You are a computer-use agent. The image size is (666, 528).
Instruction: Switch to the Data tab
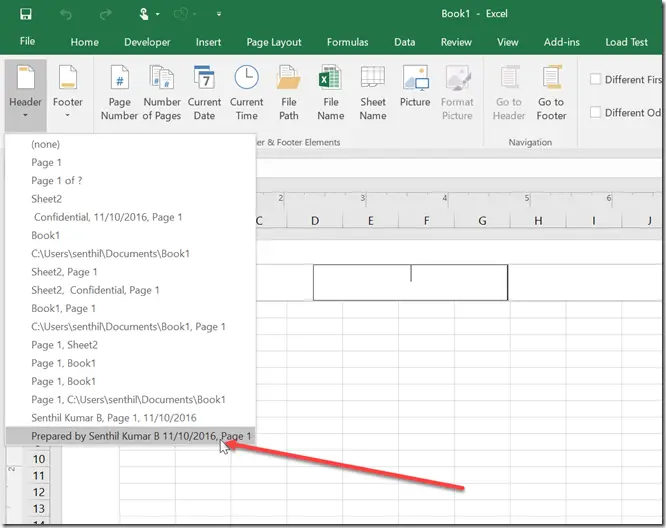coord(404,42)
